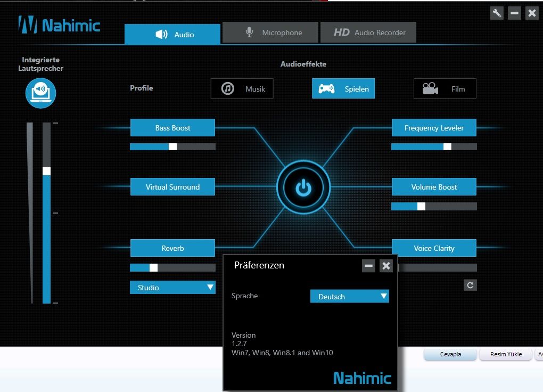Click the Nahimic logo at top left
Viewport: 543px width, 392px height.
point(59,25)
